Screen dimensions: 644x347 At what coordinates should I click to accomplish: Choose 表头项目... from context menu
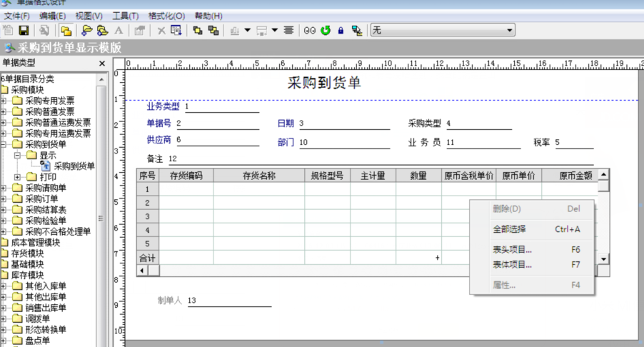point(512,250)
